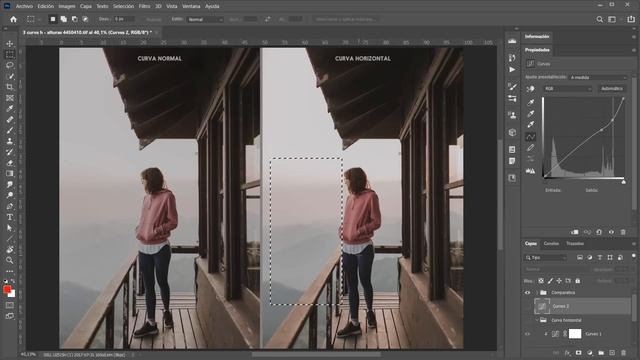Open the tool preset picker arrow
This screenshot has width=640, height=360.
coord(39,19)
